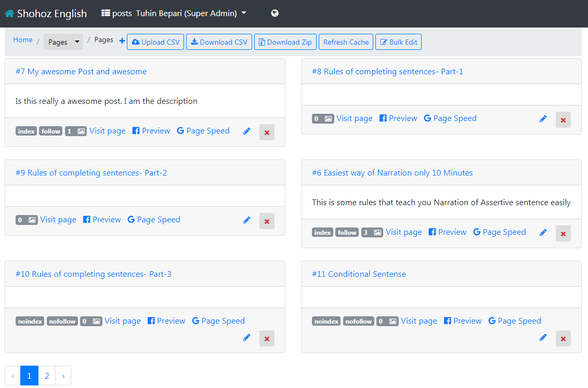This screenshot has height=388, width=588.
Task: Expand the Tuhin Bepari admin menu
Action: (189, 13)
